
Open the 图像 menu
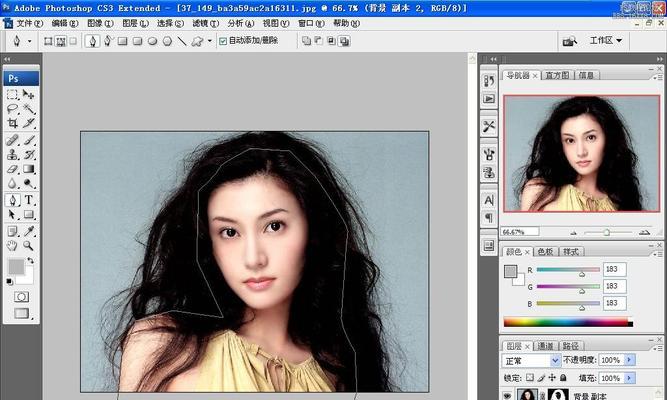click(x=100, y=23)
